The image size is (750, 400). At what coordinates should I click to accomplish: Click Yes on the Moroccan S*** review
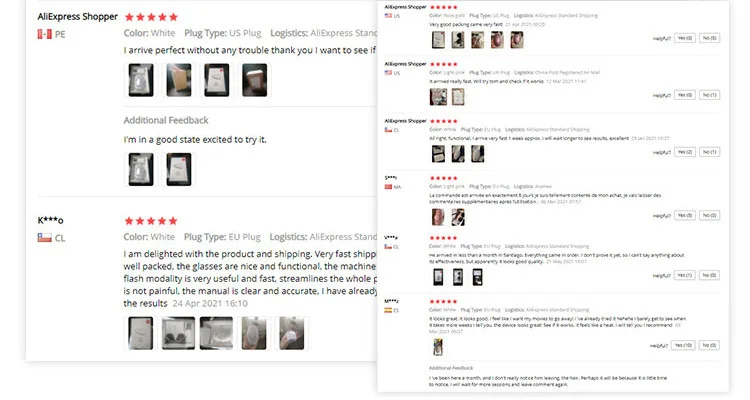coord(684,215)
